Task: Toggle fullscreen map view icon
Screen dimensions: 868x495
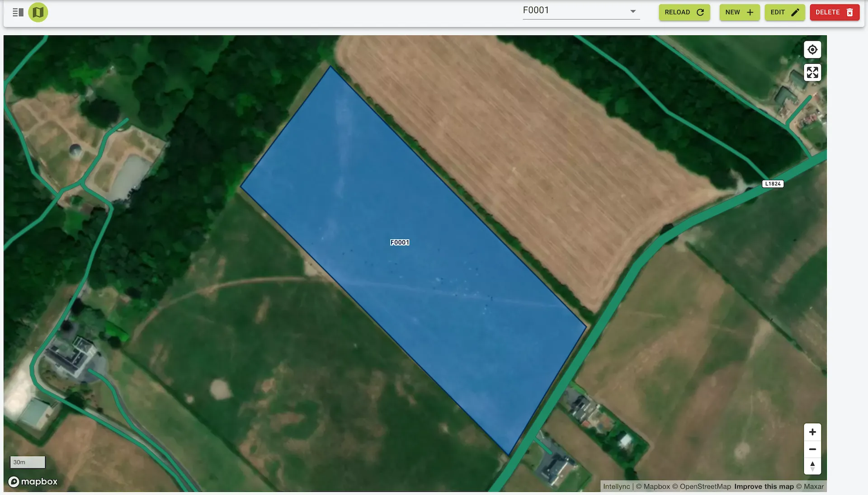Action: tap(812, 72)
